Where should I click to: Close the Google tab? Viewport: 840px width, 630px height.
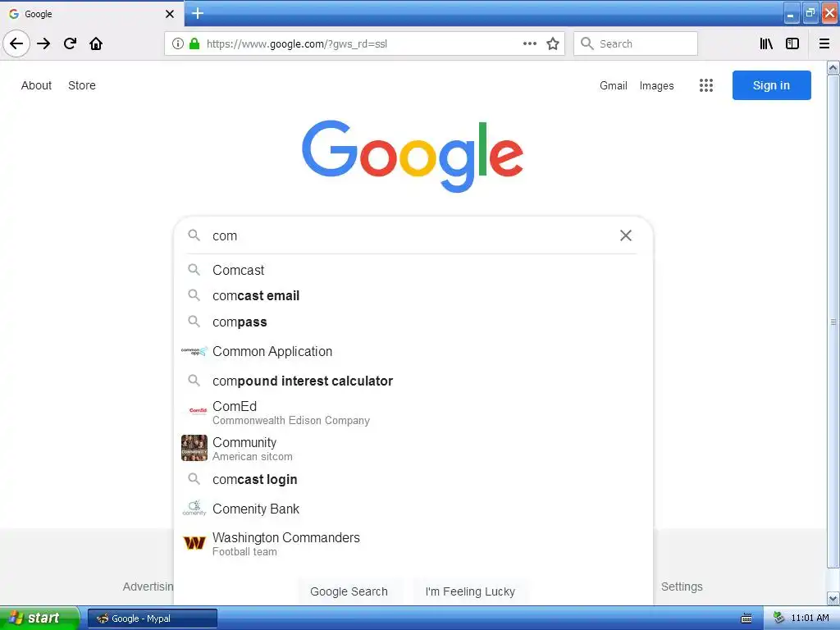pos(169,14)
